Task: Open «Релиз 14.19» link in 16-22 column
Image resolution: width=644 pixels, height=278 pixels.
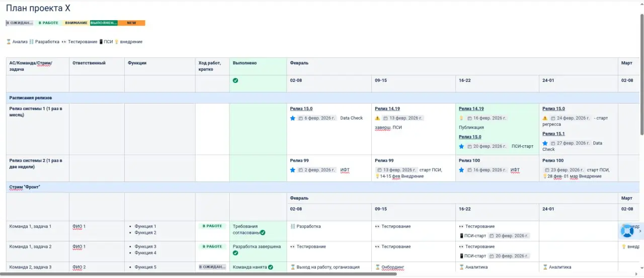Action: (x=471, y=109)
